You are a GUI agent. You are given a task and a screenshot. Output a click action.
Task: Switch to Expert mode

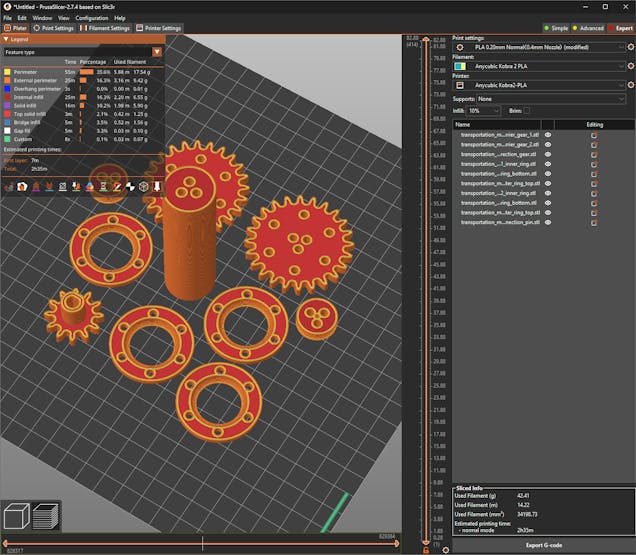click(620, 28)
